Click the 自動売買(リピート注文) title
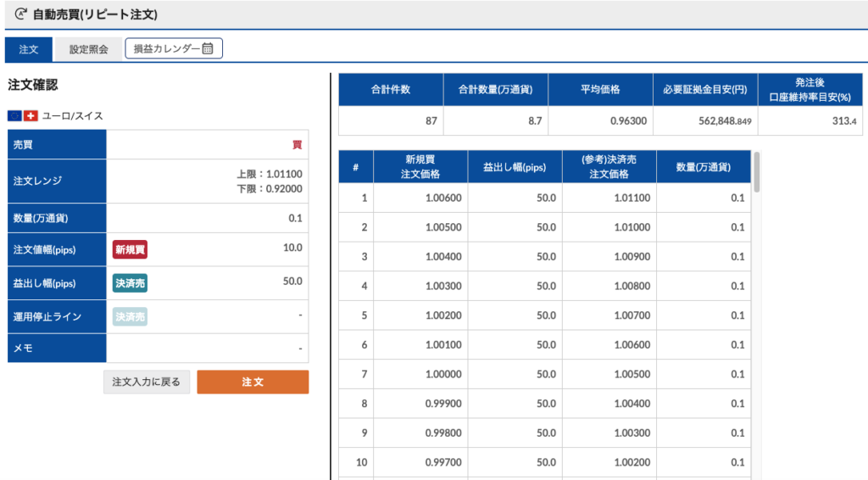868x480 pixels. coord(95,14)
